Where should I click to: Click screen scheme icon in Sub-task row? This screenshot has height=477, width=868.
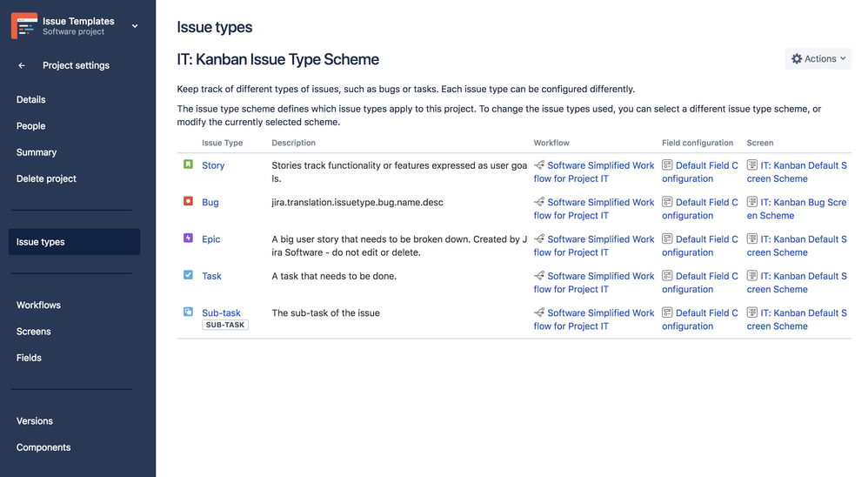coord(752,312)
